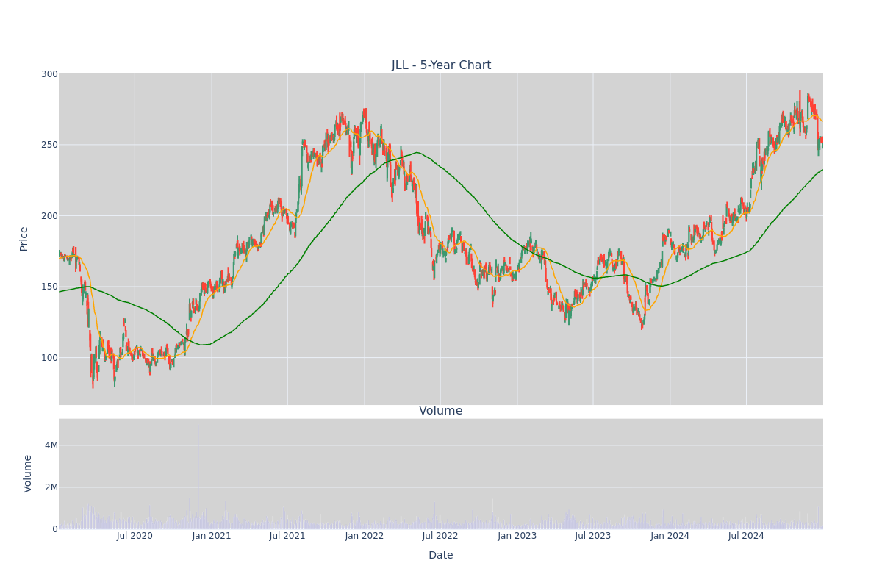Click the tallest volume spike near Jan 2021
882x588 pixels.
pyautogui.click(x=198, y=476)
